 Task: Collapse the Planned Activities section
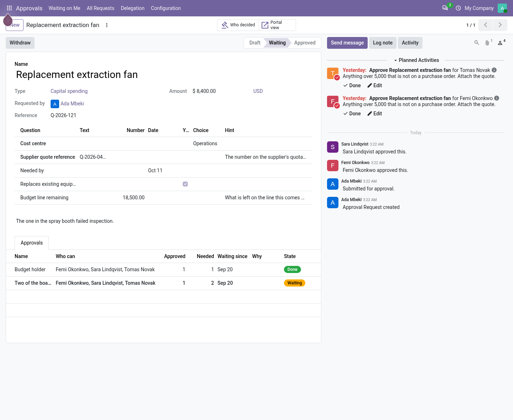[416, 60]
